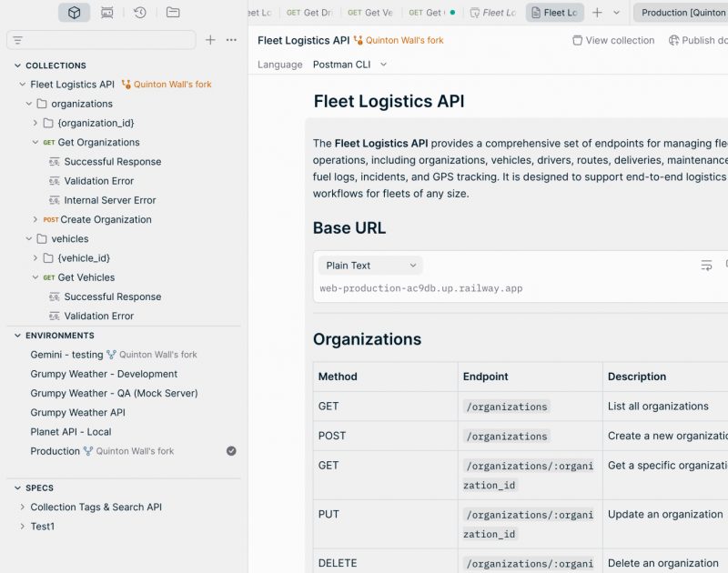Click the fork icon beside Production environment
The height and width of the screenshot is (573, 728).
pos(87,451)
